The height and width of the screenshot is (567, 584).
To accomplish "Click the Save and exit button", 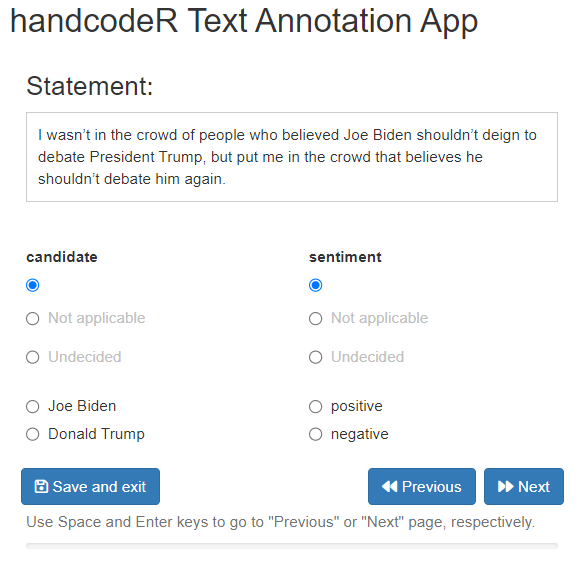I will pos(91,487).
